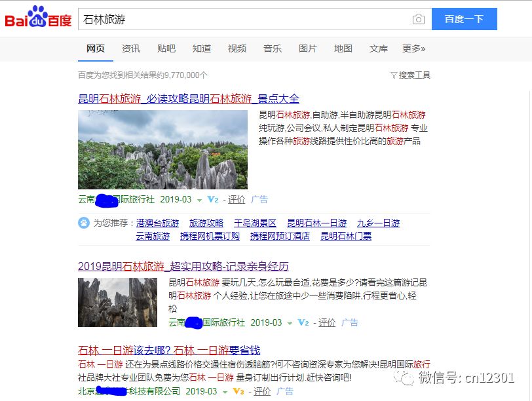Image resolution: width=532 pixels, height=401 pixels.
Task: Open recommended link 携程网预订酒店
Action: (x=280, y=236)
